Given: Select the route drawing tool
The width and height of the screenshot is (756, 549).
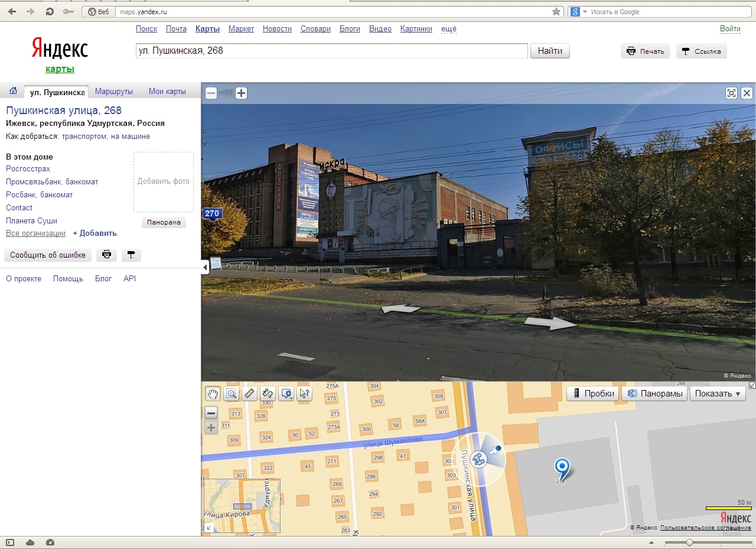Looking at the screenshot, I should pos(268,394).
